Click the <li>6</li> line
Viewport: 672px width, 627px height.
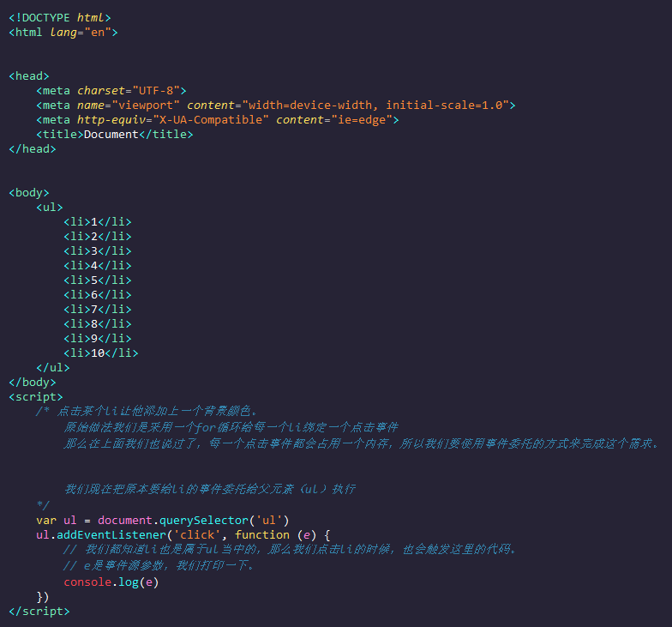point(98,295)
